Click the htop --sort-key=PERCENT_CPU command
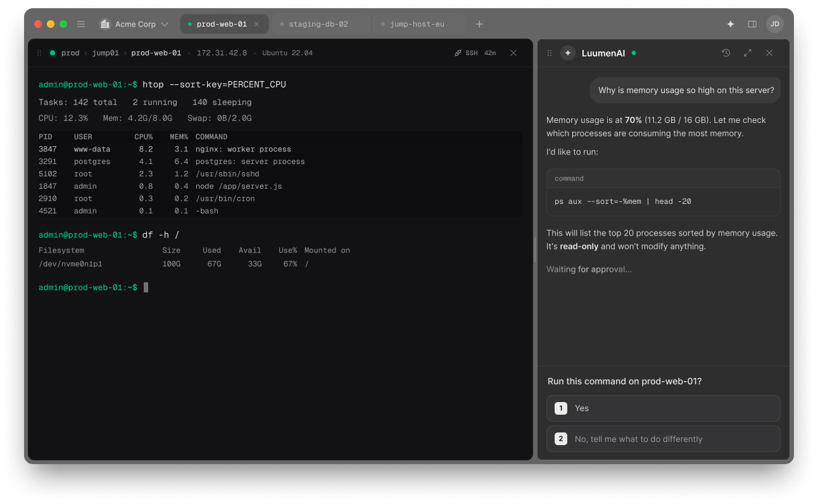Image resolution: width=818 pixels, height=504 pixels. (x=214, y=84)
